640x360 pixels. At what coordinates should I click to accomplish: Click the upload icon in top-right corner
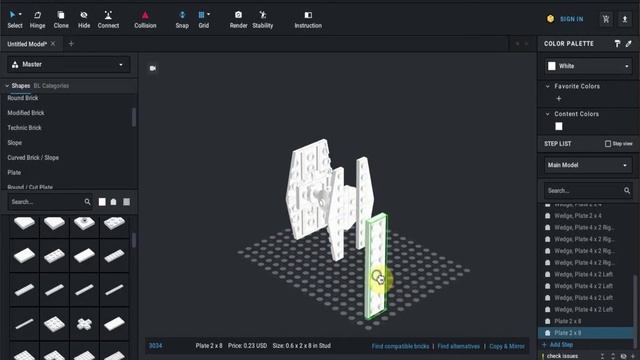click(x=624, y=19)
